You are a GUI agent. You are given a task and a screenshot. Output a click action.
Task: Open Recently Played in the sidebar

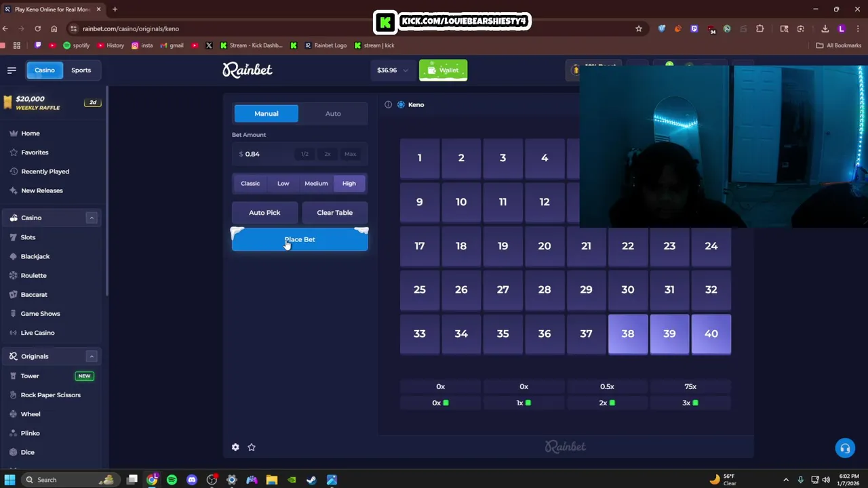tap(45, 171)
